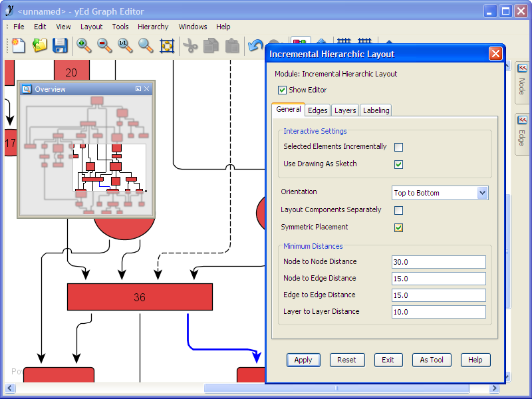
Task: Cut selection with the scissors icon
Action: point(190,45)
